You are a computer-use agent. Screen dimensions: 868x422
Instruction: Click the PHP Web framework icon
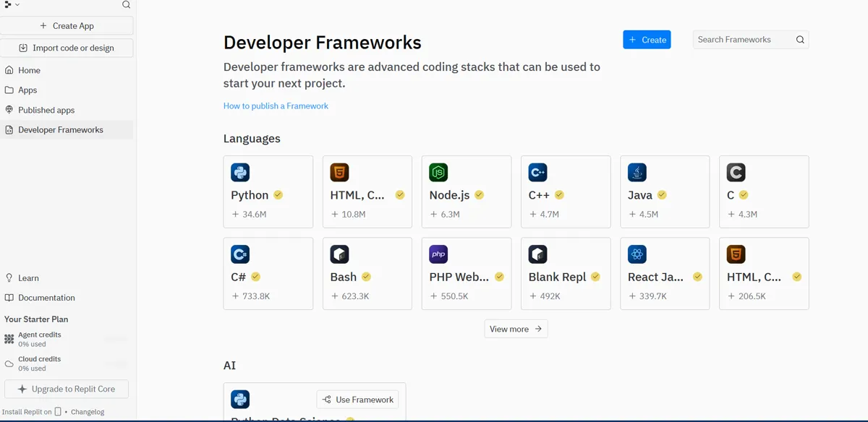coord(438,254)
